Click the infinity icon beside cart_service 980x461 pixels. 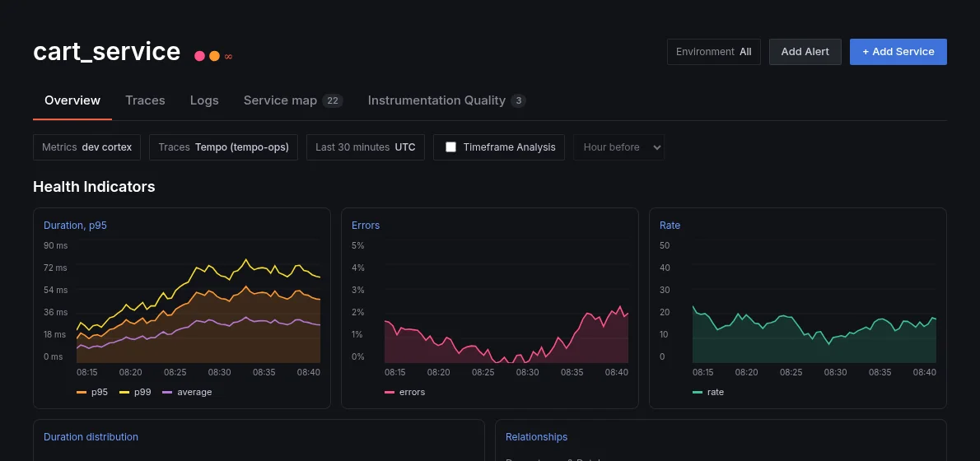tap(229, 57)
